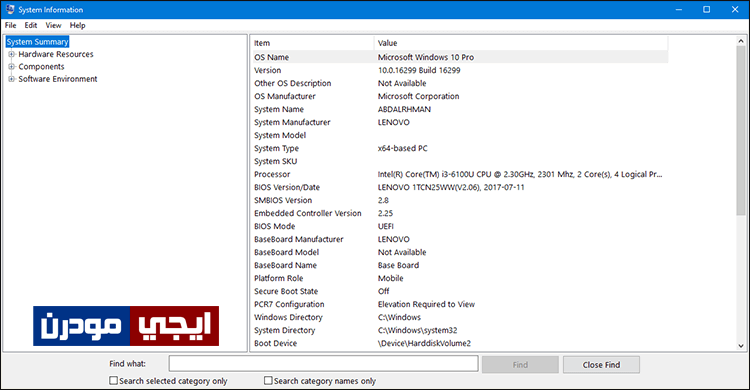
Task: Select the BaseBoard Name row
Action: pyautogui.click(x=460, y=265)
